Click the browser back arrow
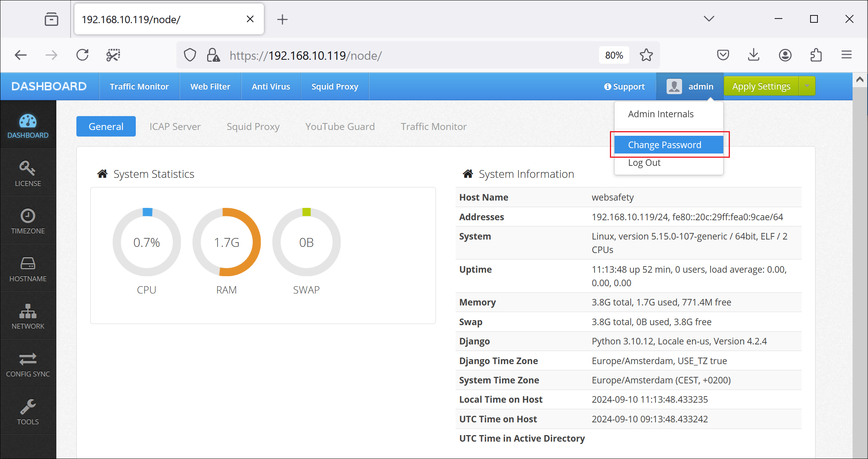 (20, 55)
